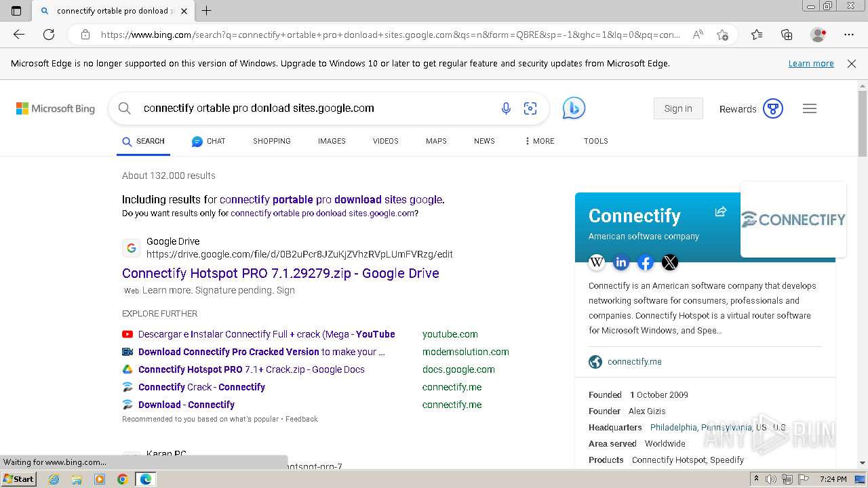868x488 pixels.
Task: Share the Connectify knowledge card
Action: coord(721,212)
